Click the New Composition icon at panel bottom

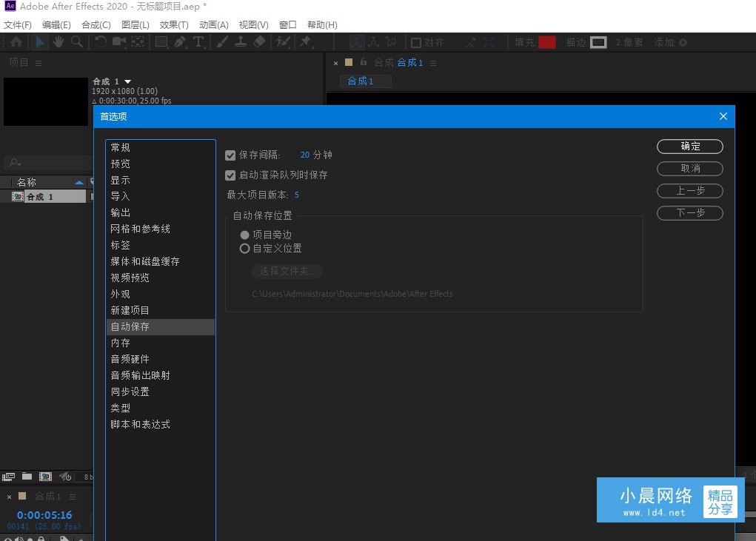[x=45, y=477]
